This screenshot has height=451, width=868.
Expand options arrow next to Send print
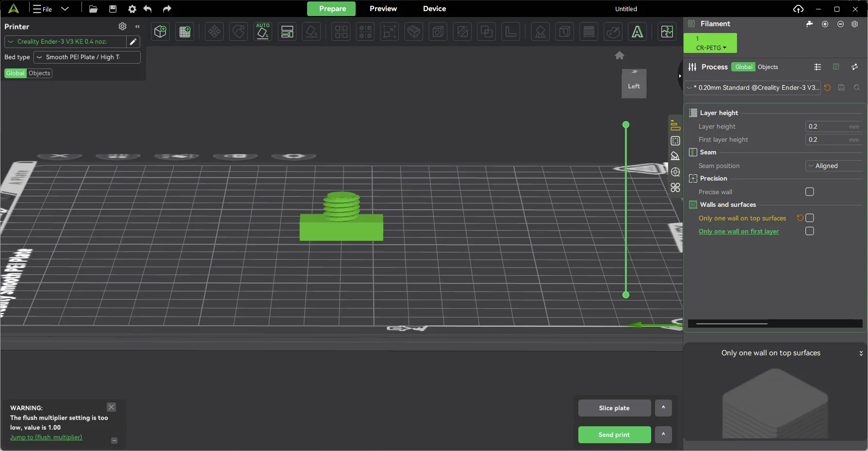(x=663, y=435)
